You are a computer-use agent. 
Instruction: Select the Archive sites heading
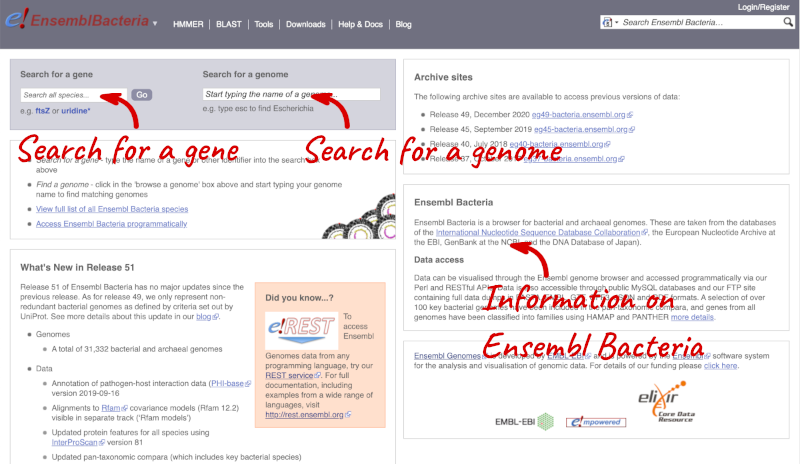[443, 77]
